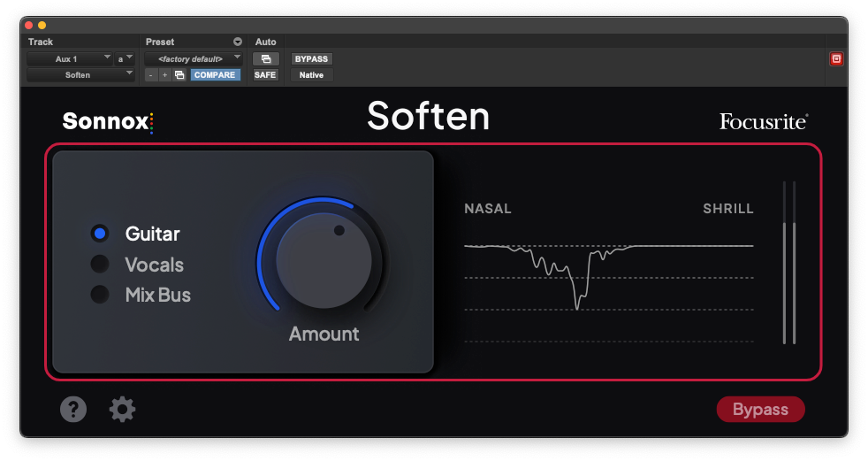Open the factory default preset dropdown
868x461 pixels.
[x=194, y=58]
